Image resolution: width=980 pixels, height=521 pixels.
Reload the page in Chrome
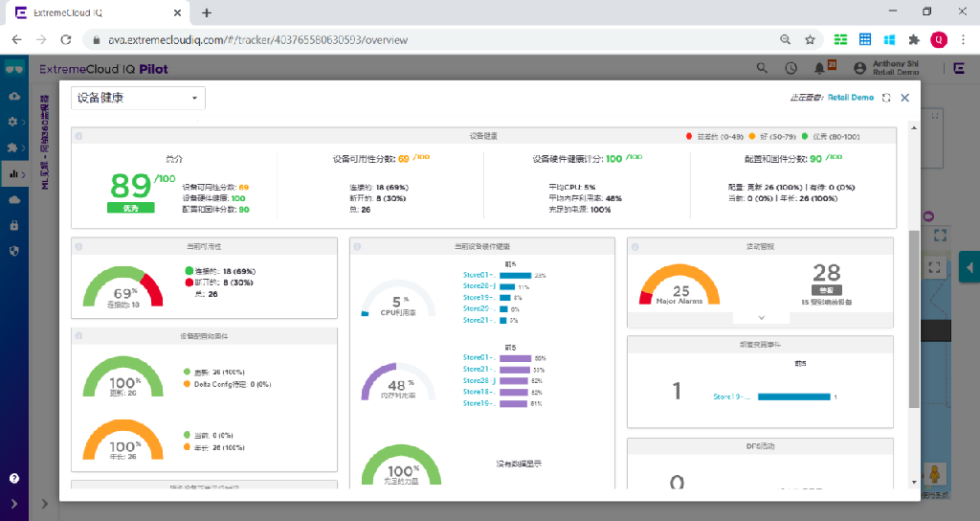[x=66, y=39]
